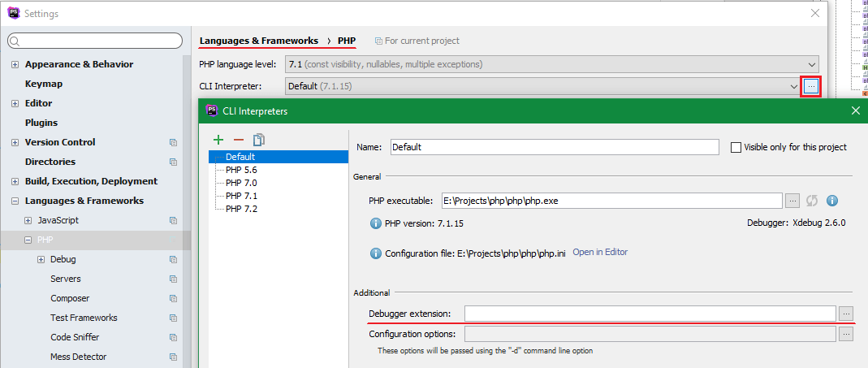
Task: Click the copy interpreter icon
Action: (259, 140)
